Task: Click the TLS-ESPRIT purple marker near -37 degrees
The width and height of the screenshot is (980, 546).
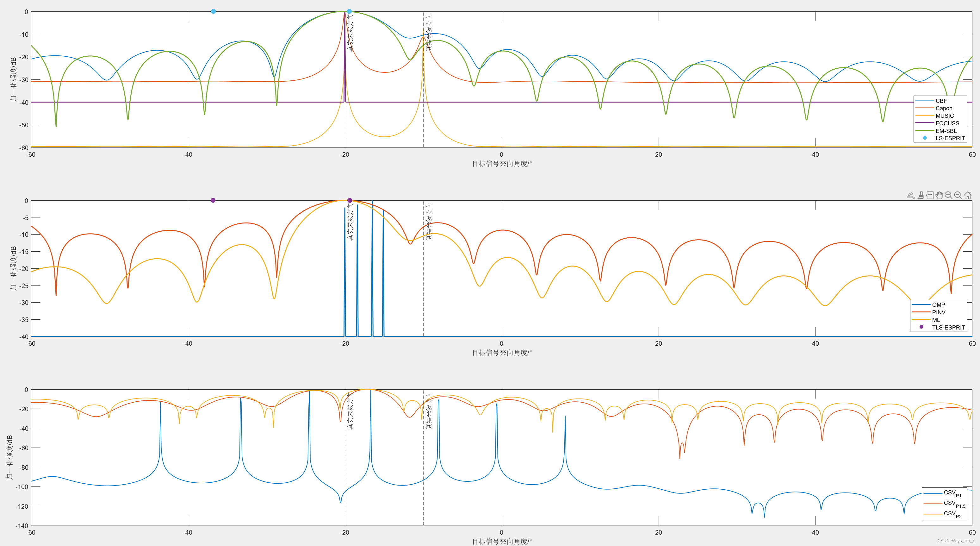Action: coord(213,200)
